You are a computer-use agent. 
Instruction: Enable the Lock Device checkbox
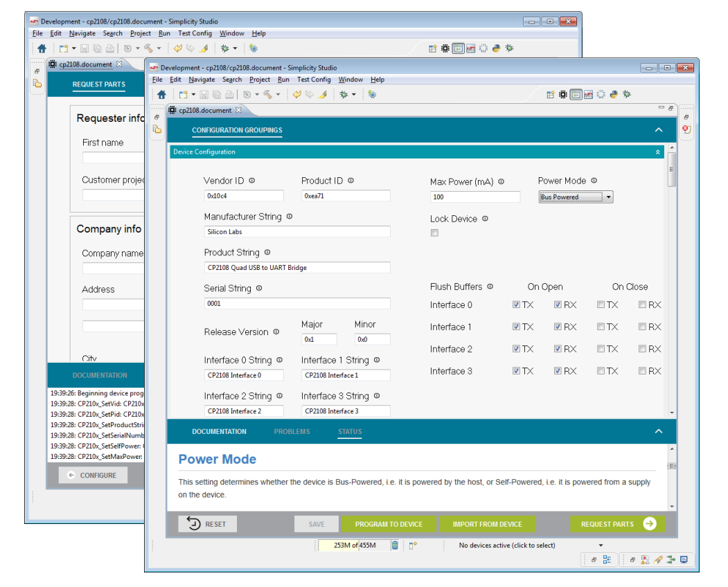434,233
